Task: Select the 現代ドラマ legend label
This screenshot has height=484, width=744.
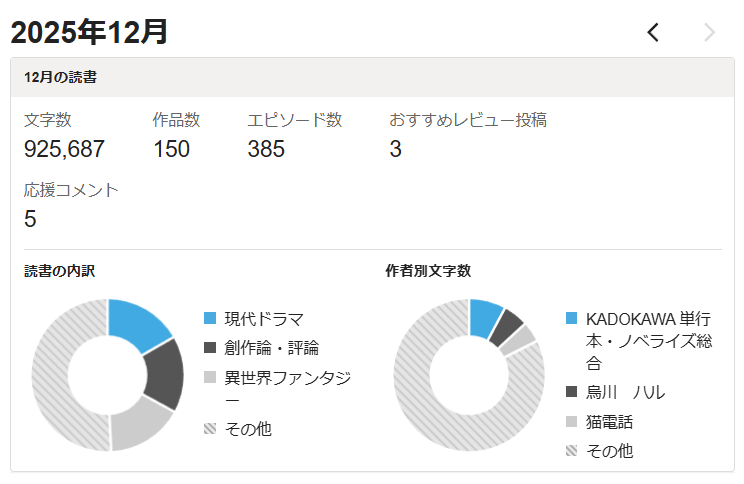Action: [264, 318]
